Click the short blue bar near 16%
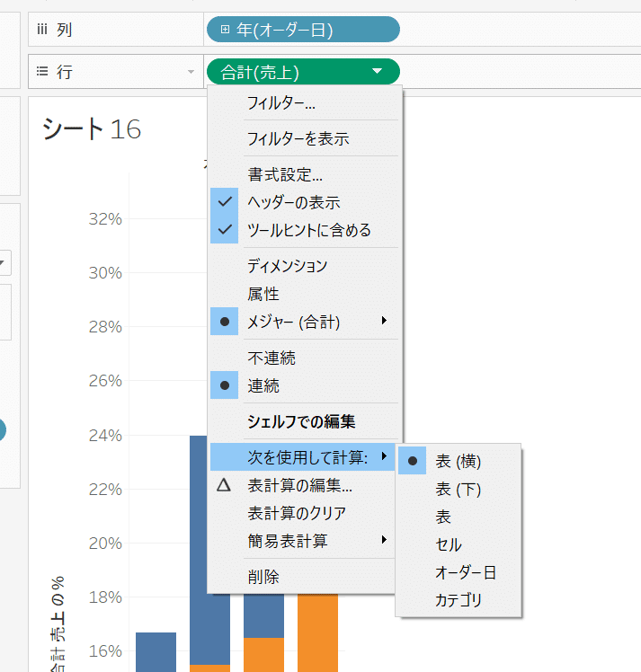 click(156, 652)
